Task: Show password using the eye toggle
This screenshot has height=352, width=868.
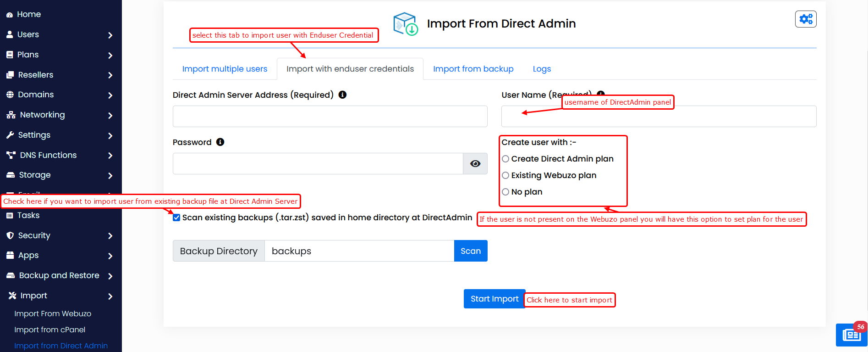Action: tap(475, 164)
